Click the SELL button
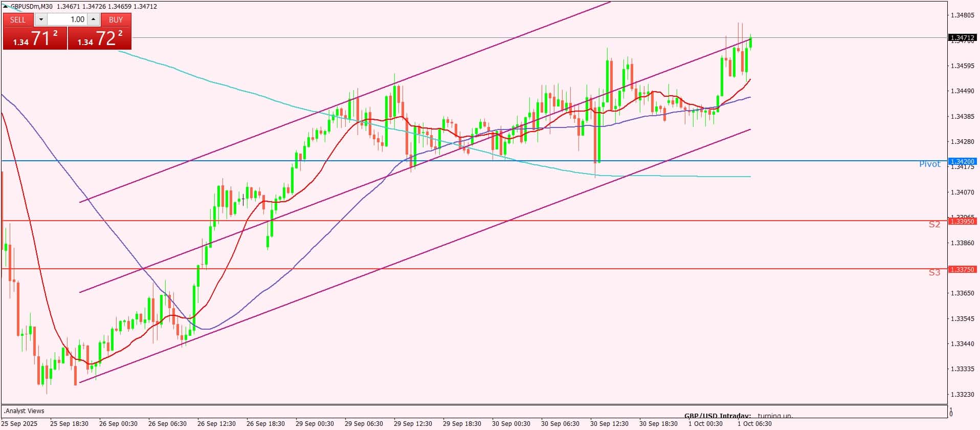This screenshot has height=430, width=980. coord(18,19)
